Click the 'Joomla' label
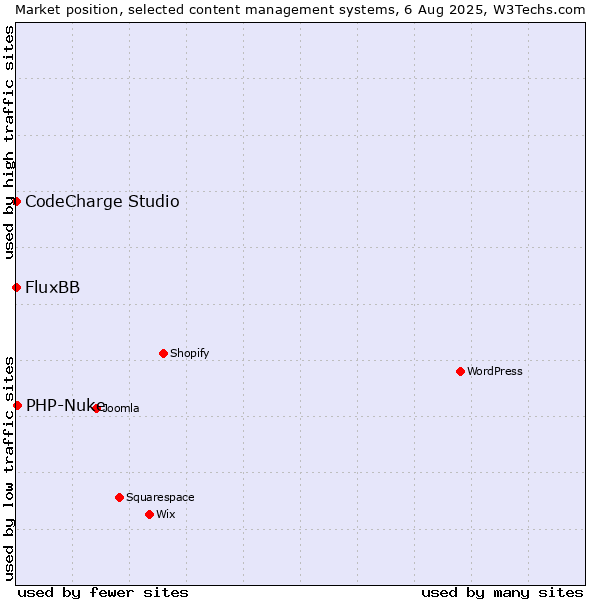Screen dimensions: 600x600 [119, 408]
